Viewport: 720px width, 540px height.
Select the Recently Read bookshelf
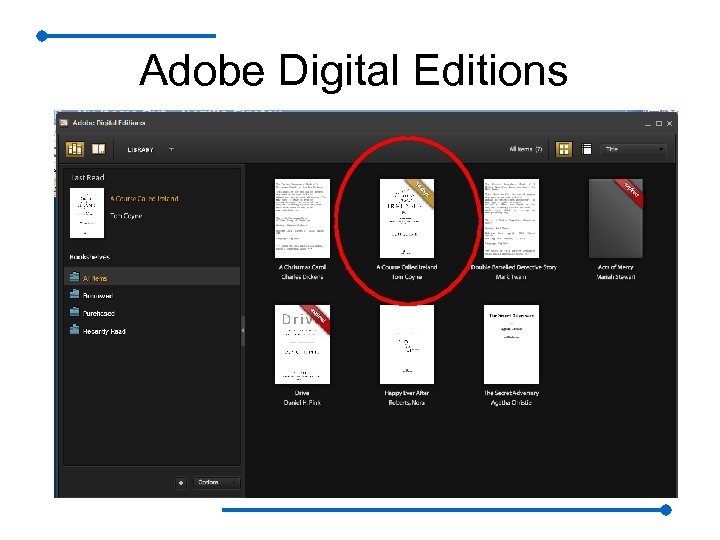coord(152,331)
